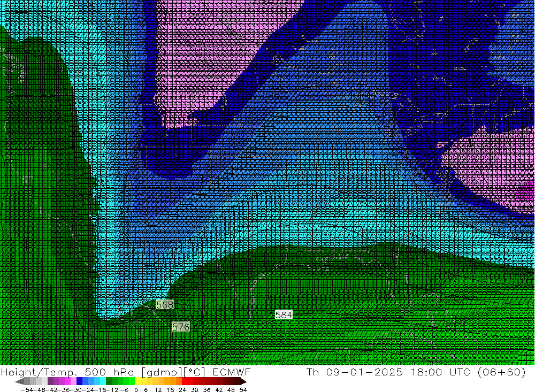Click the 584 height contour label
535x392 pixels.
(x=284, y=315)
